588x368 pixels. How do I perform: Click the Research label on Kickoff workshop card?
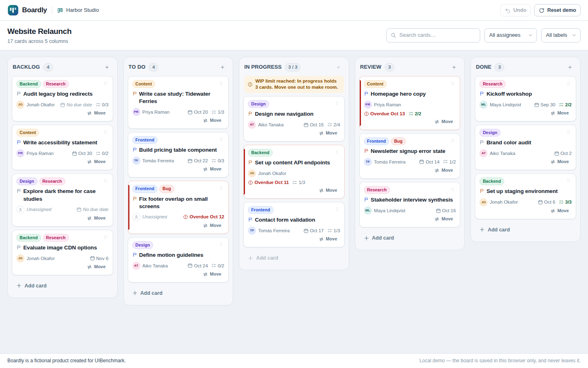point(492,84)
